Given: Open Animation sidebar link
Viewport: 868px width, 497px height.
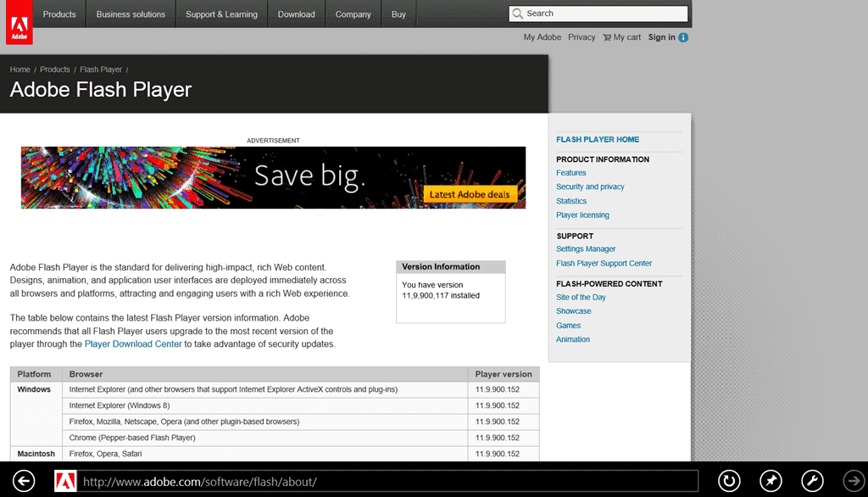Looking at the screenshot, I should pos(573,339).
